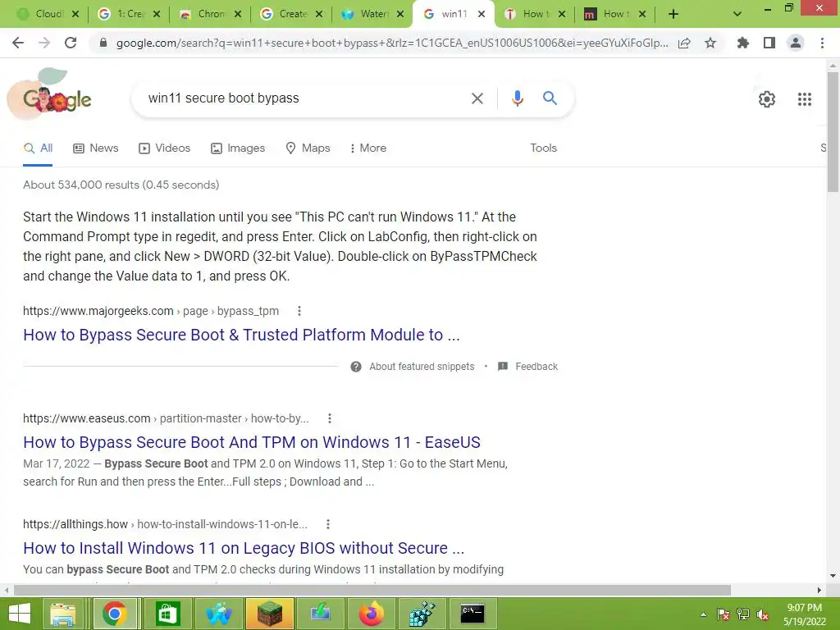Select the All results tab
The height and width of the screenshot is (630, 840).
38,148
